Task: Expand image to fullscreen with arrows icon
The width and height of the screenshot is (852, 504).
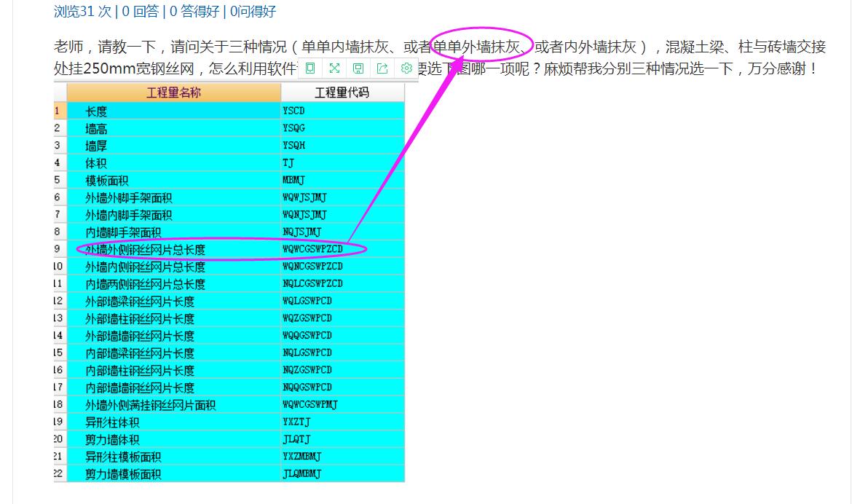Action: pyautogui.click(x=334, y=68)
